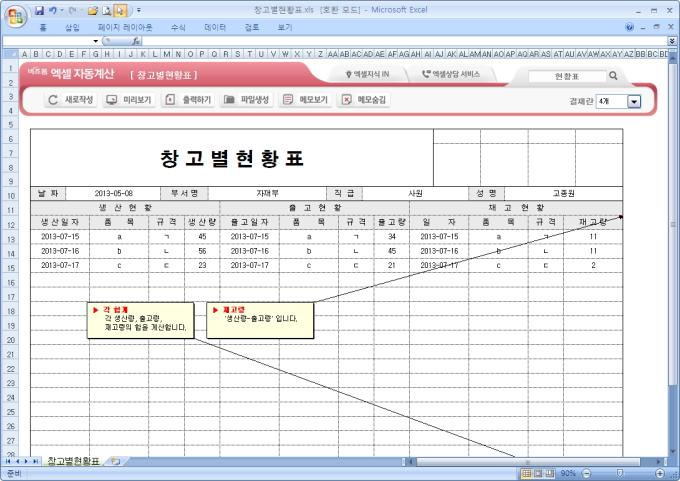Switch to Page Layout view in status bar
This screenshot has height=481, width=680.
(x=538, y=473)
